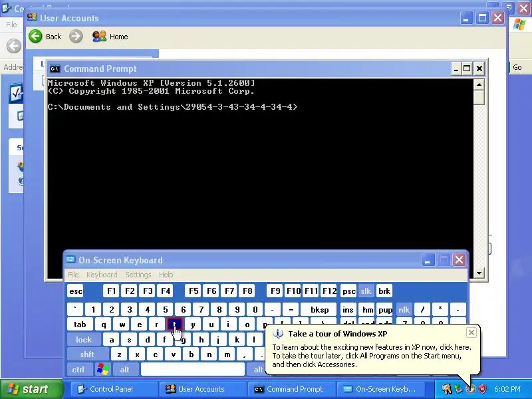
Task: Click the backtick key on On-Screen Keyboard
Action: click(75, 309)
